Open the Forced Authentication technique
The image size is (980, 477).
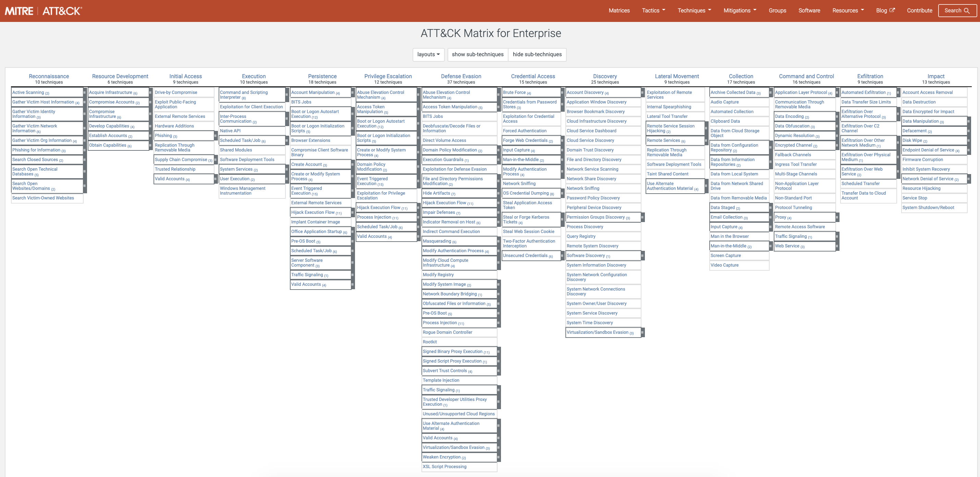(525, 131)
